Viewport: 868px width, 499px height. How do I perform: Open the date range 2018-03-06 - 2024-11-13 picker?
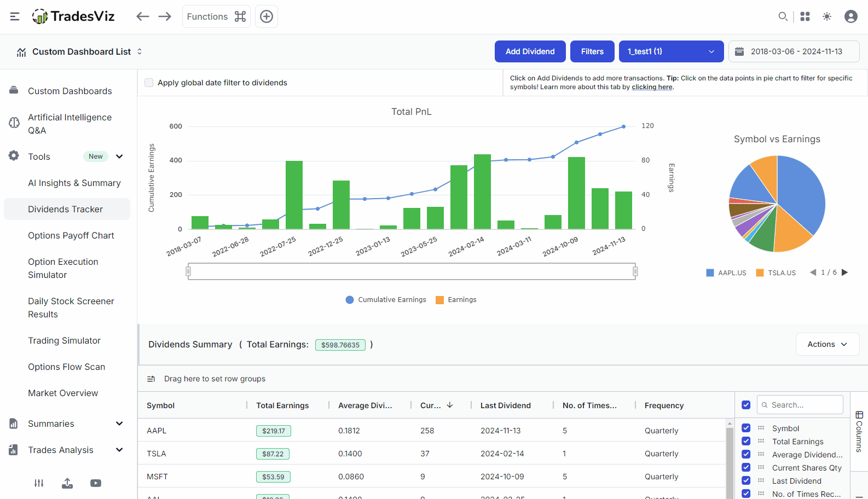[x=794, y=51]
